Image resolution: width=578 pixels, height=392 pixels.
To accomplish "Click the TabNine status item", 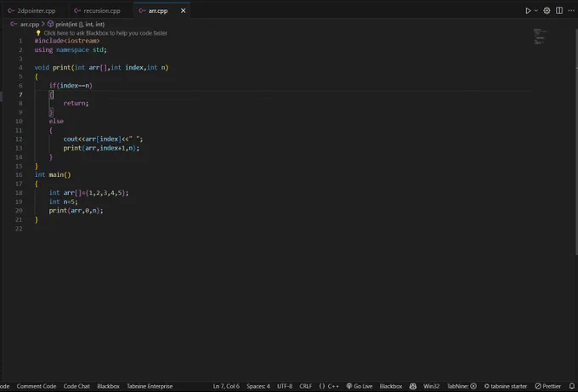I will coord(462,386).
